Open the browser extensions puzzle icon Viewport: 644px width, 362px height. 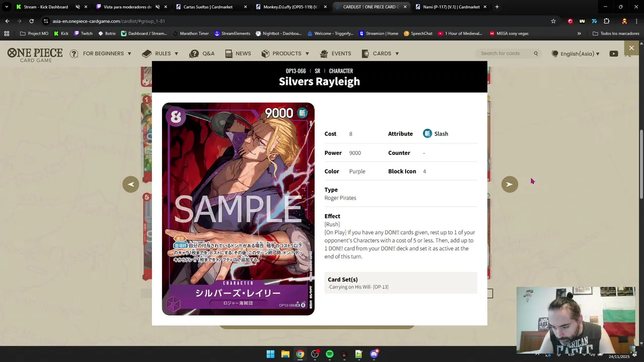tap(606, 21)
